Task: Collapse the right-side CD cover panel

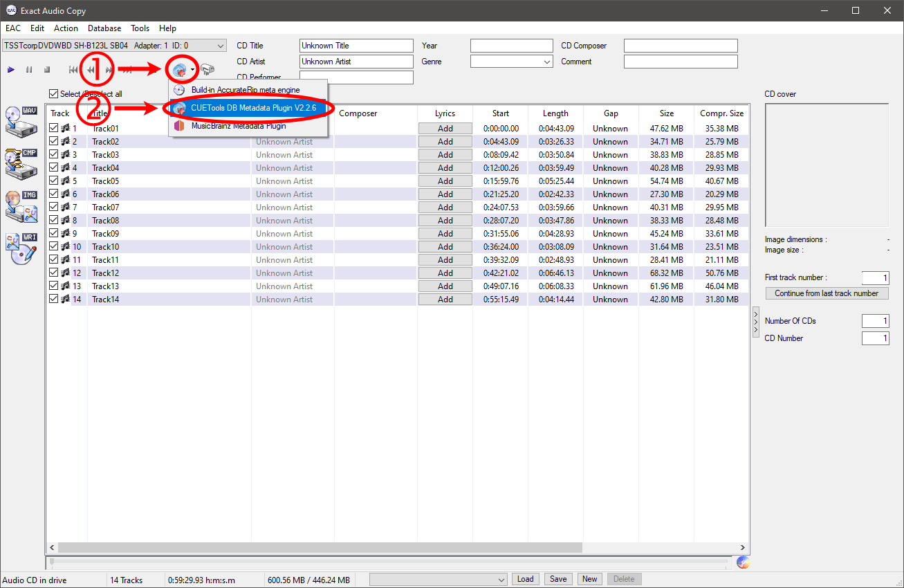Action: point(755,322)
